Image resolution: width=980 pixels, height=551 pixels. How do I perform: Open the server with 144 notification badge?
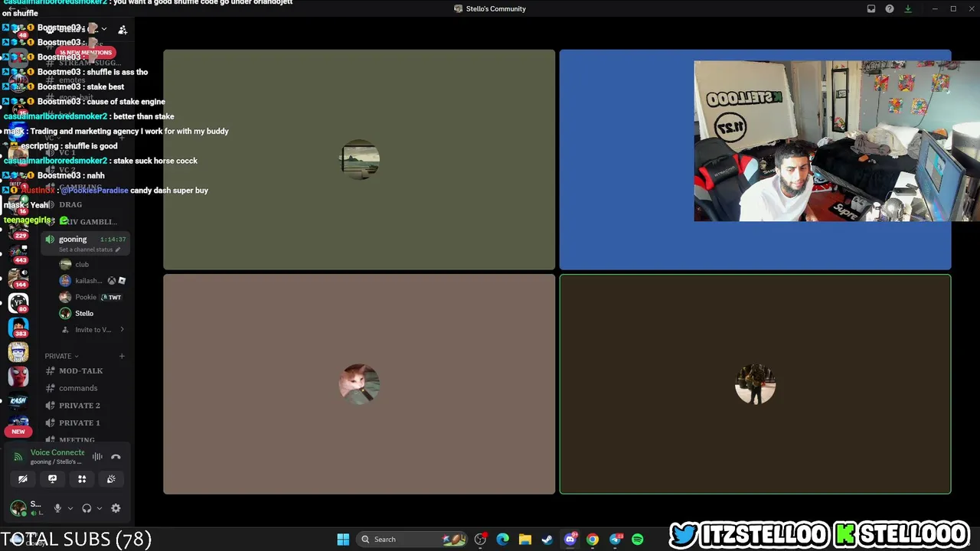click(x=18, y=279)
